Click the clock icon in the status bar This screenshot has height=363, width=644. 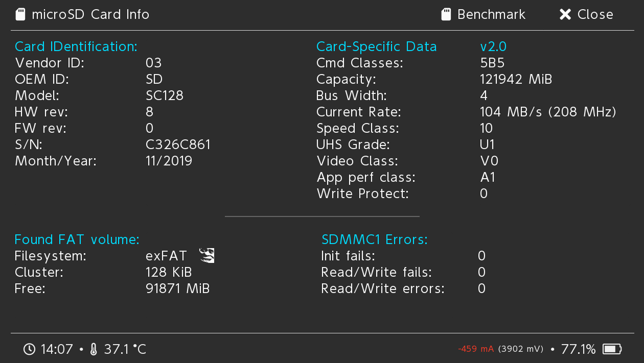tap(30, 349)
